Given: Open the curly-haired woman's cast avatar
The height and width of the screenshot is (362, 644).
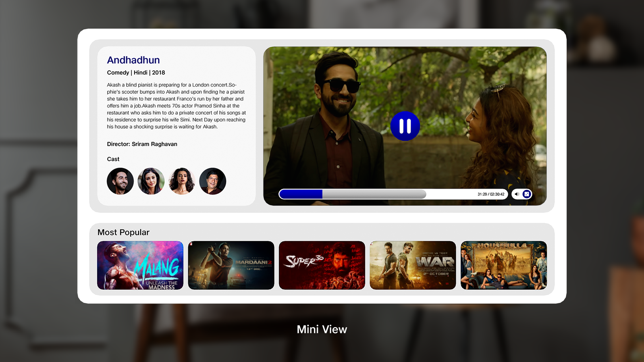Looking at the screenshot, I should tap(182, 181).
